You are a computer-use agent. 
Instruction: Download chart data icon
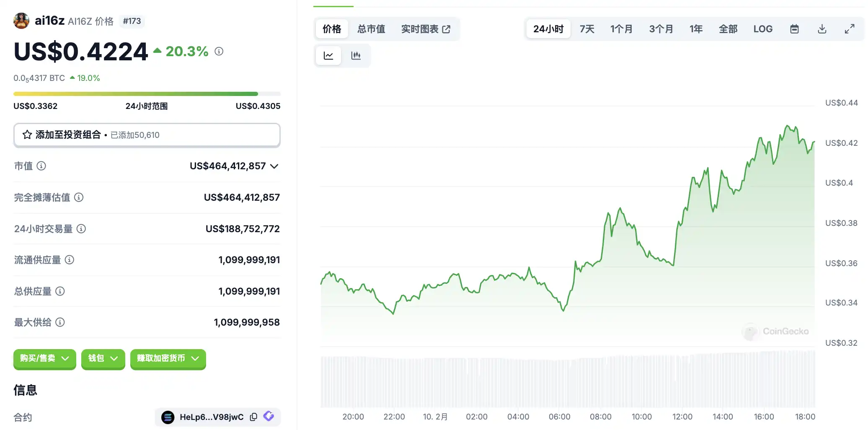click(822, 29)
